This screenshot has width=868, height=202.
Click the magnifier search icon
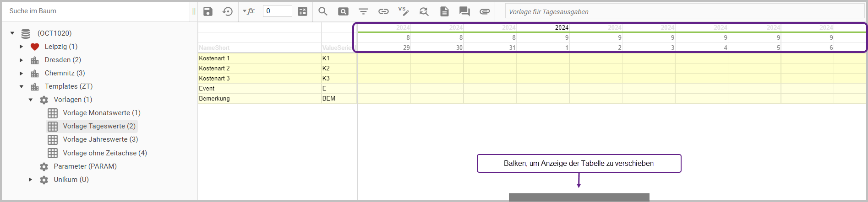click(x=323, y=11)
